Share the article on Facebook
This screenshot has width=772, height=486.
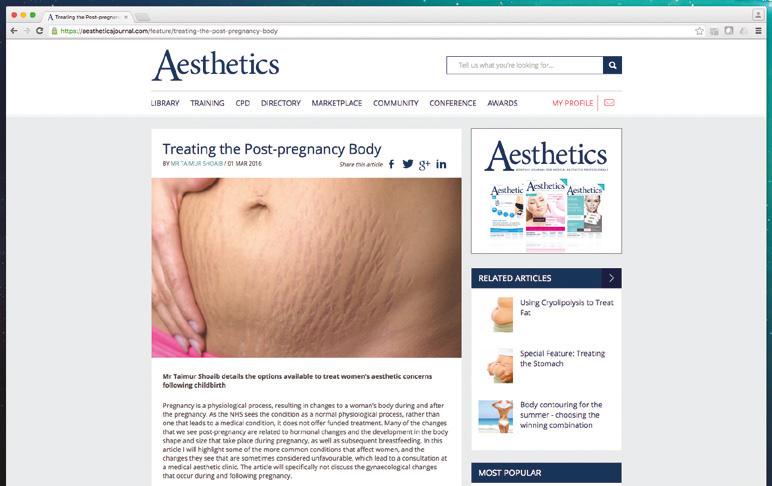[391, 164]
